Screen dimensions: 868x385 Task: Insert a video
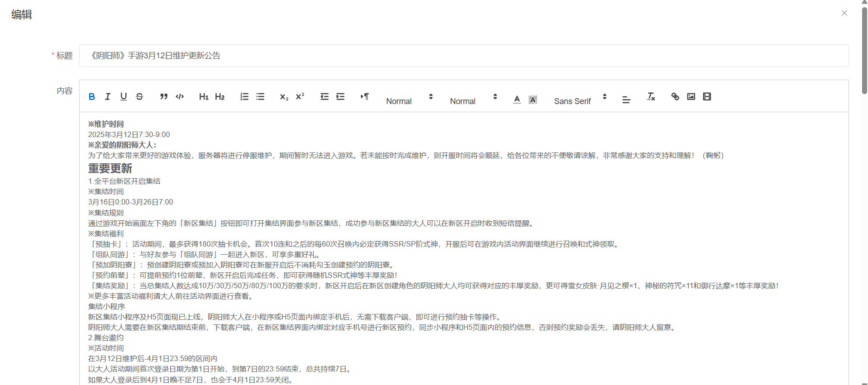tap(707, 96)
